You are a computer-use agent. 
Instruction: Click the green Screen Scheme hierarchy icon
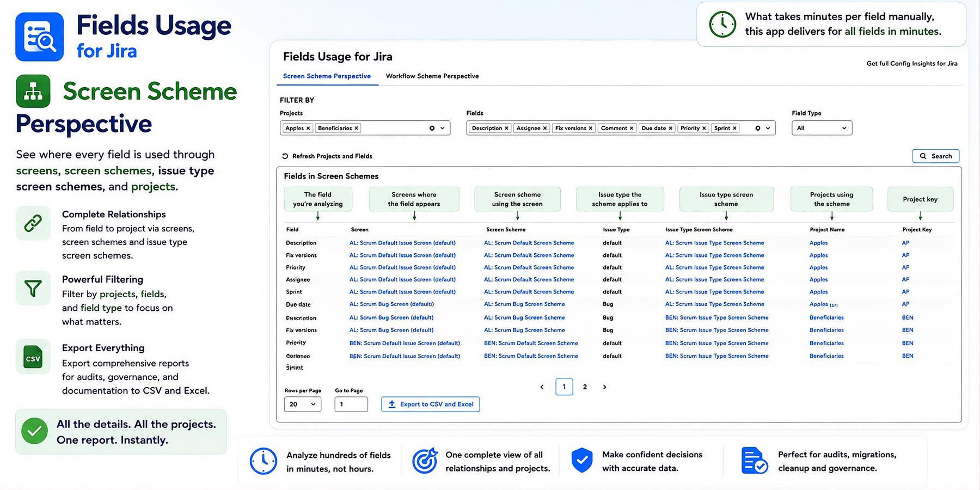pyautogui.click(x=33, y=91)
